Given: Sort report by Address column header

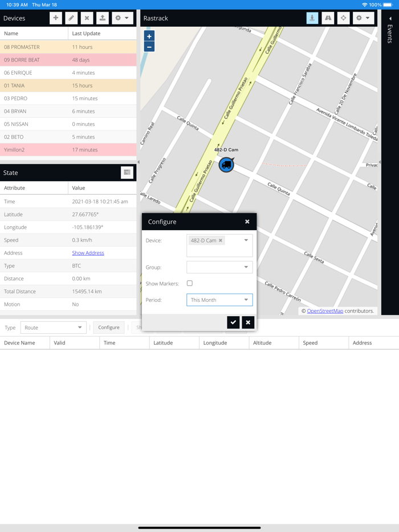Looking at the screenshot, I should pyautogui.click(x=374, y=343).
